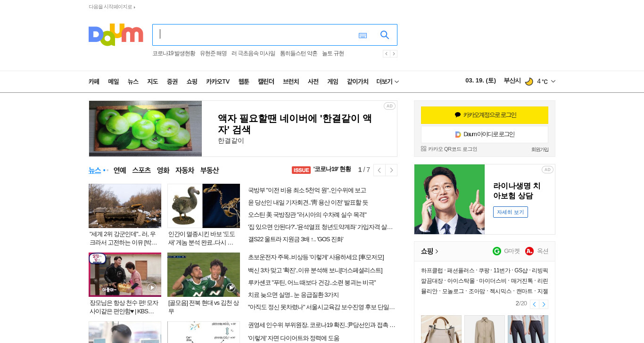The height and width of the screenshot is (343, 644).
Task: Click the moon weather icon
Action: tap(529, 82)
